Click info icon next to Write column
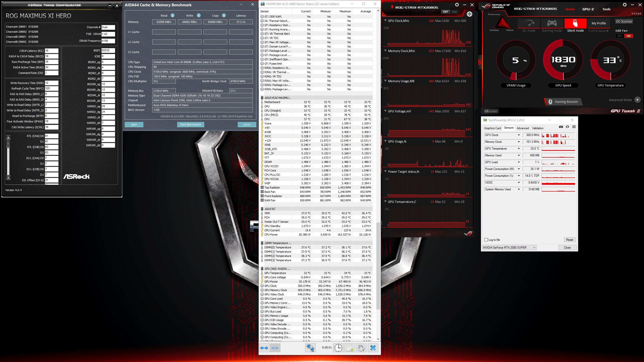Image resolution: width=644 pixels, height=362 pixels. [199, 15]
